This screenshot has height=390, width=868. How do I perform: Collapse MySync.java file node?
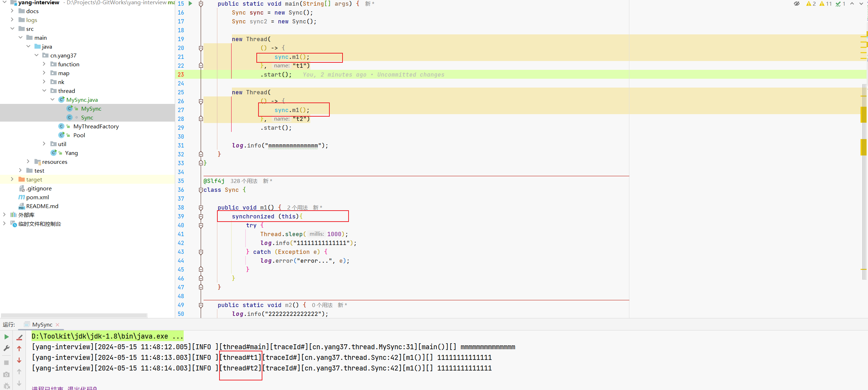point(52,100)
